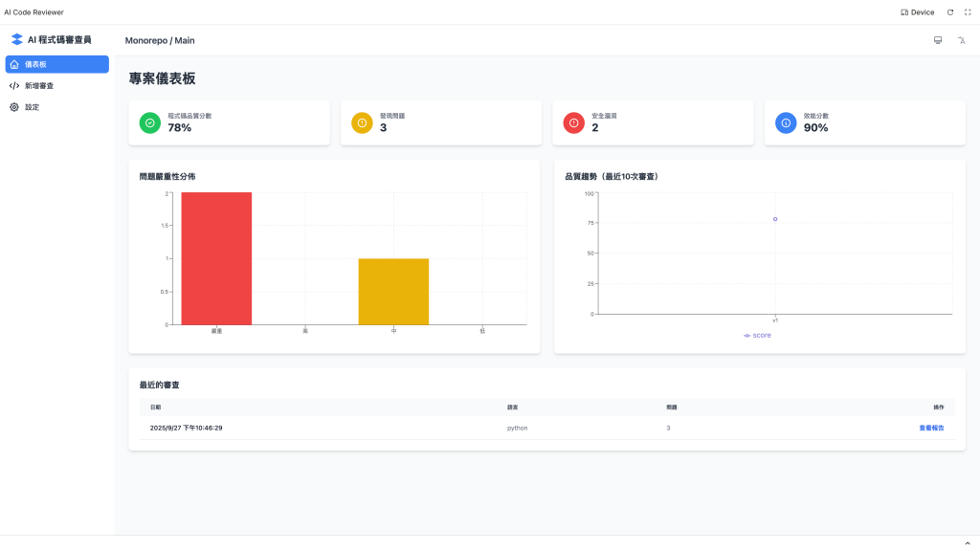This screenshot has width=980, height=551.
Task: Click the refresh icon next to Device
Action: (950, 12)
